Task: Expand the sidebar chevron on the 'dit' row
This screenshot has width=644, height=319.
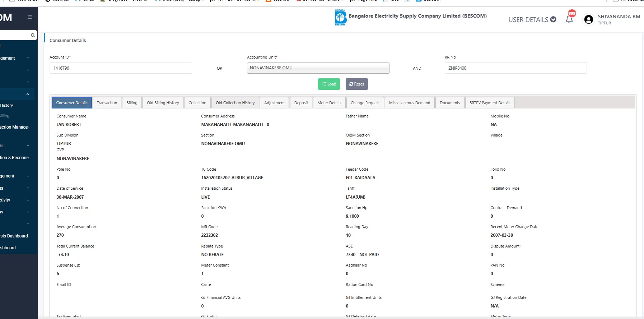Action: [28, 145]
